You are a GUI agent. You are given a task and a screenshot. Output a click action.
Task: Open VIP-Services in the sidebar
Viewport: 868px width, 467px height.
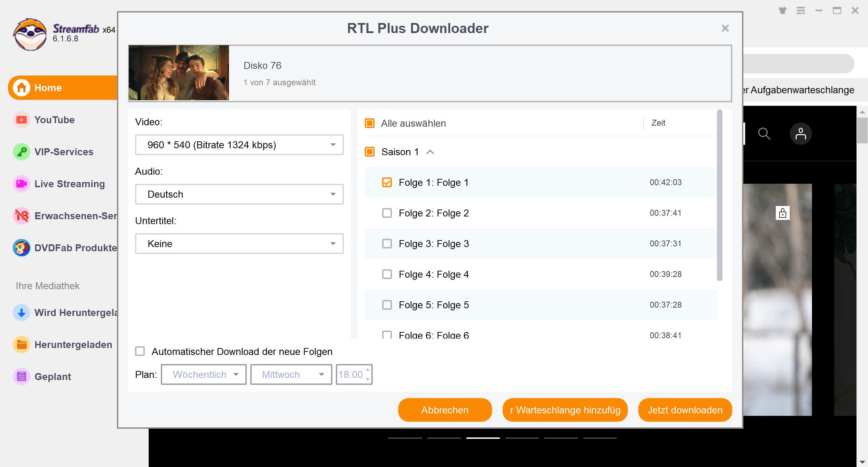click(x=64, y=152)
